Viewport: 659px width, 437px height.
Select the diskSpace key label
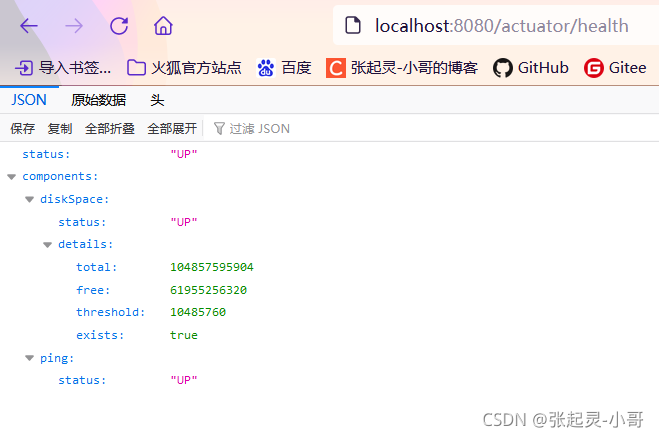coord(74,199)
